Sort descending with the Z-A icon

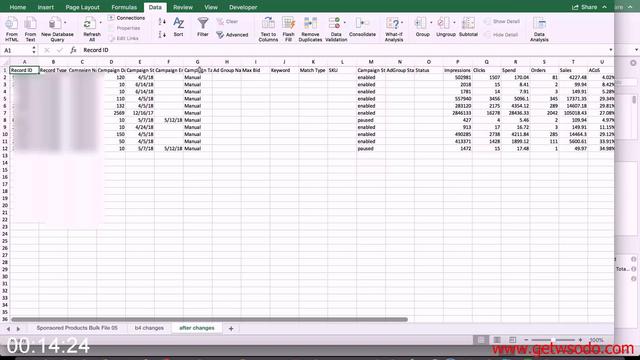tap(162, 35)
